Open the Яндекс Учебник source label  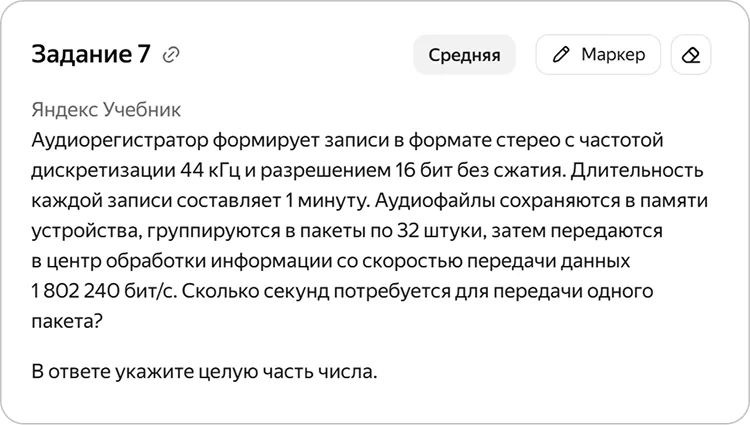point(106,110)
